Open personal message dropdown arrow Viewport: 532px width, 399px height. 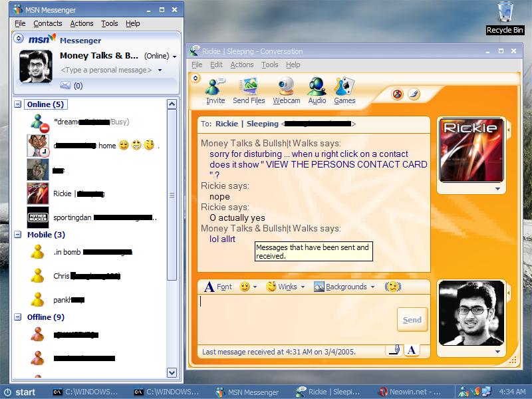tap(160, 70)
